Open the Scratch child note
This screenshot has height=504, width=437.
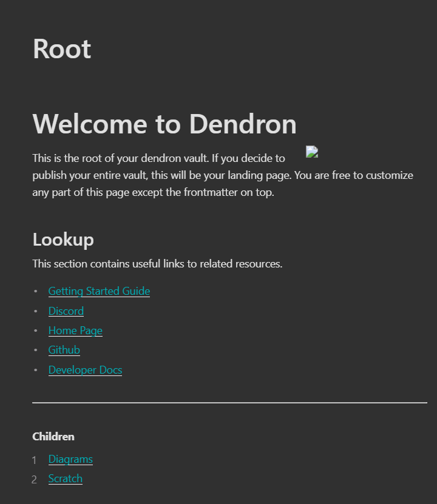click(x=66, y=479)
